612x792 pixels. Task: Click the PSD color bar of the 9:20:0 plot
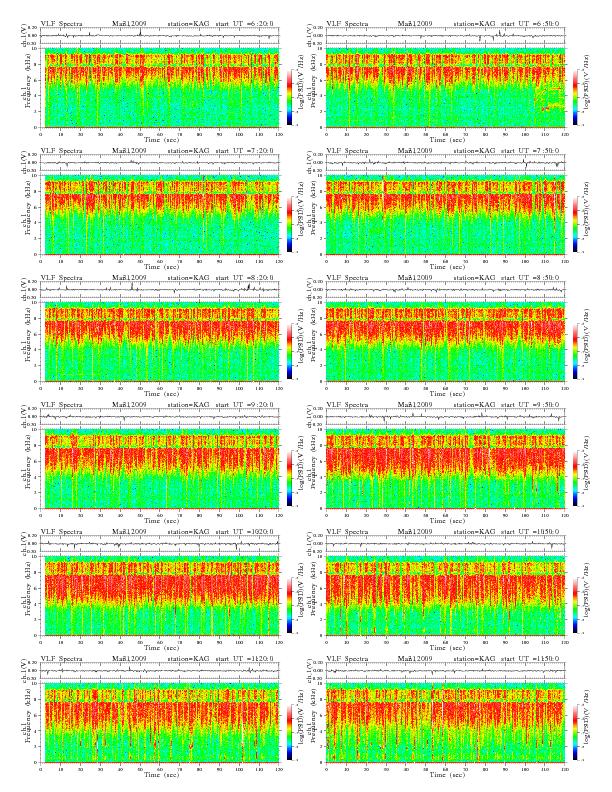(x=289, y=478)
